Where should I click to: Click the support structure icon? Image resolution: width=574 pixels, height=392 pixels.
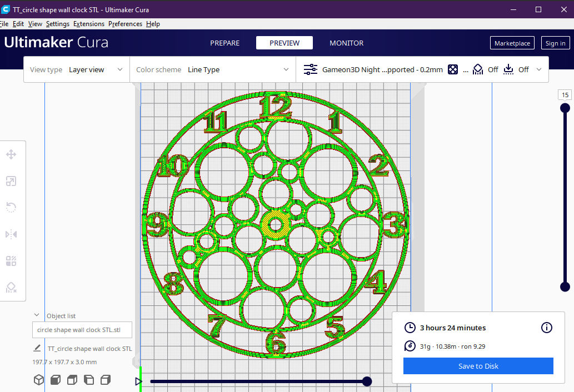478,69
